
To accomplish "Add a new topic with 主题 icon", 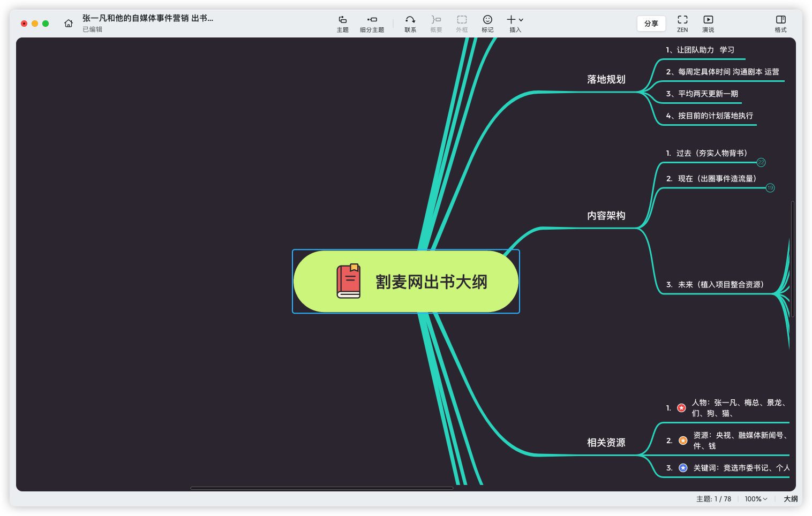I will [x=342, y=24].
